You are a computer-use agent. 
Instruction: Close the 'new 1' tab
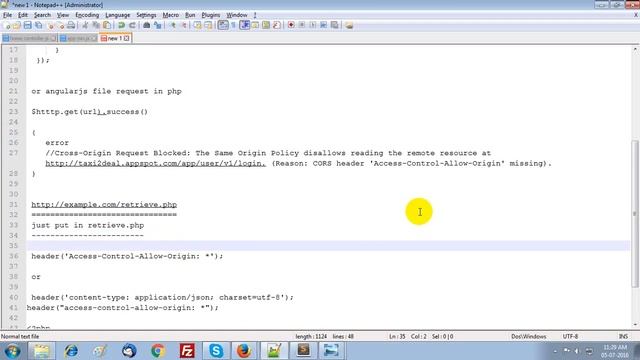(x=127, y=38)
